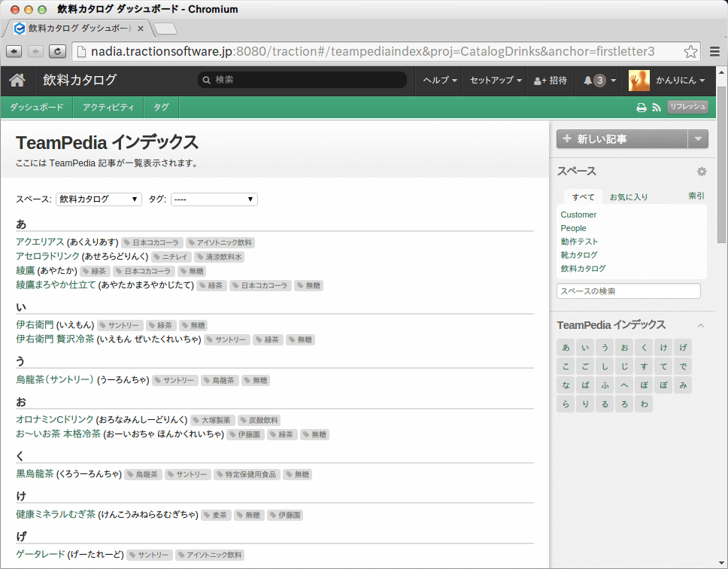Open the space settings gear icon

pyautogui.click(x=702, y=172)
